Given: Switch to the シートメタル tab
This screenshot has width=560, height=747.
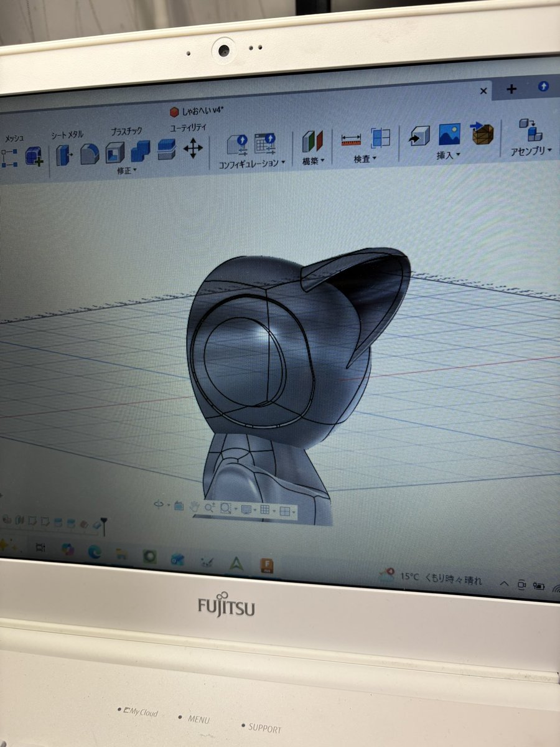Looking at the screenshot, I should [67, 134].
